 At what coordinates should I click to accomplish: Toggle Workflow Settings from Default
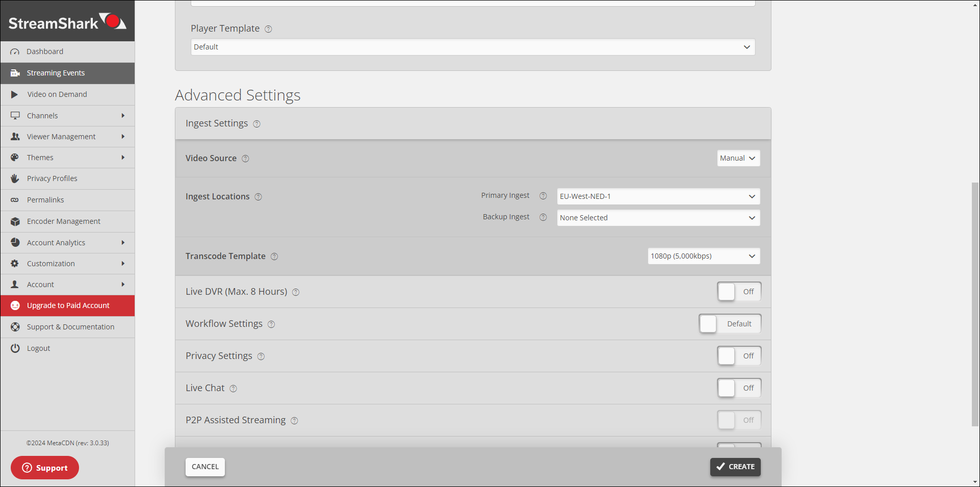pos(729,324)
